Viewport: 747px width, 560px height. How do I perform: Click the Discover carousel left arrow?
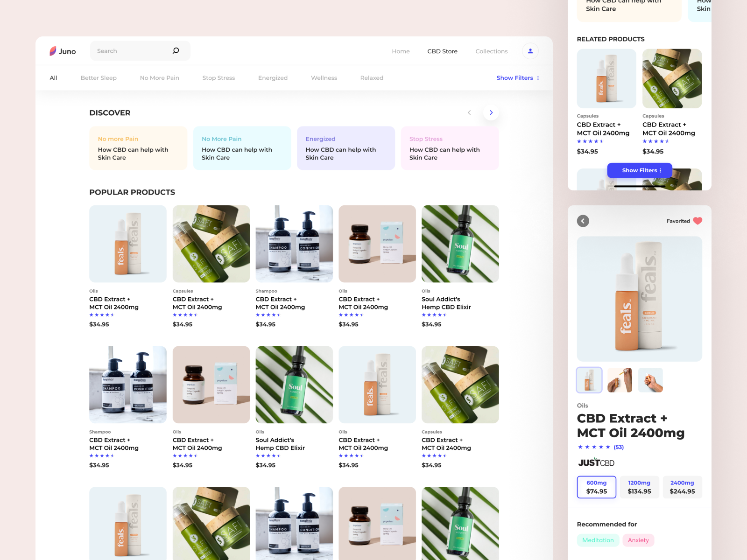point(470,112)
